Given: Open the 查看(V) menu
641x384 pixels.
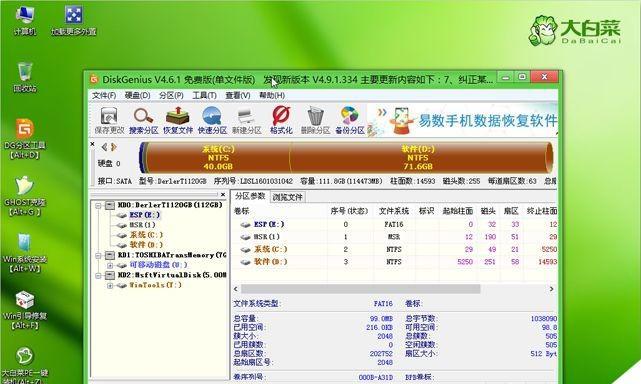Looking at the screenshot, I should 238,95.
